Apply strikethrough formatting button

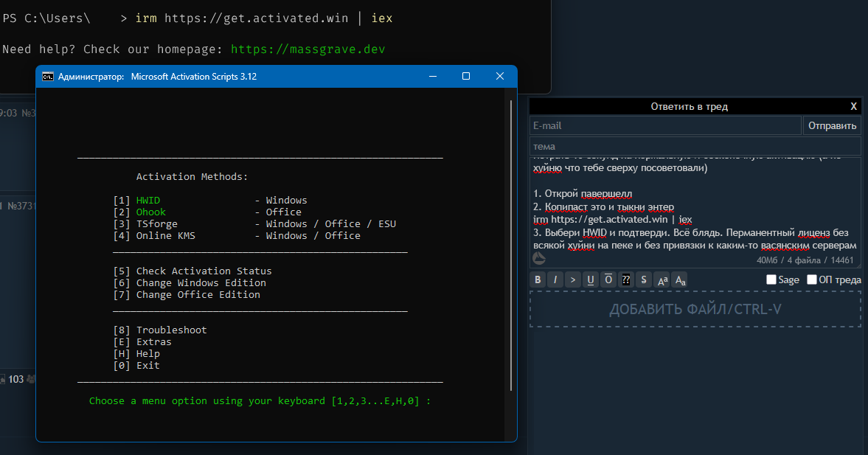[644, 279]
